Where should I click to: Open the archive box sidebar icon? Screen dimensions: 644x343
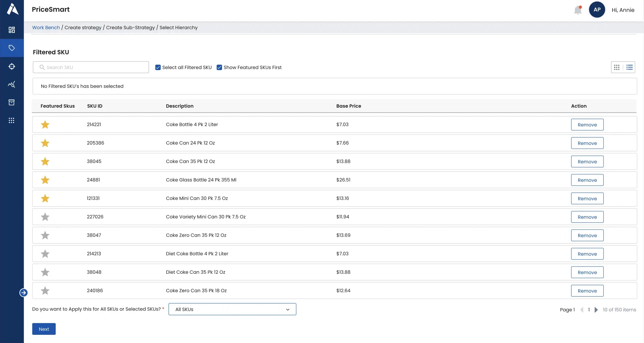coord(12,102)
